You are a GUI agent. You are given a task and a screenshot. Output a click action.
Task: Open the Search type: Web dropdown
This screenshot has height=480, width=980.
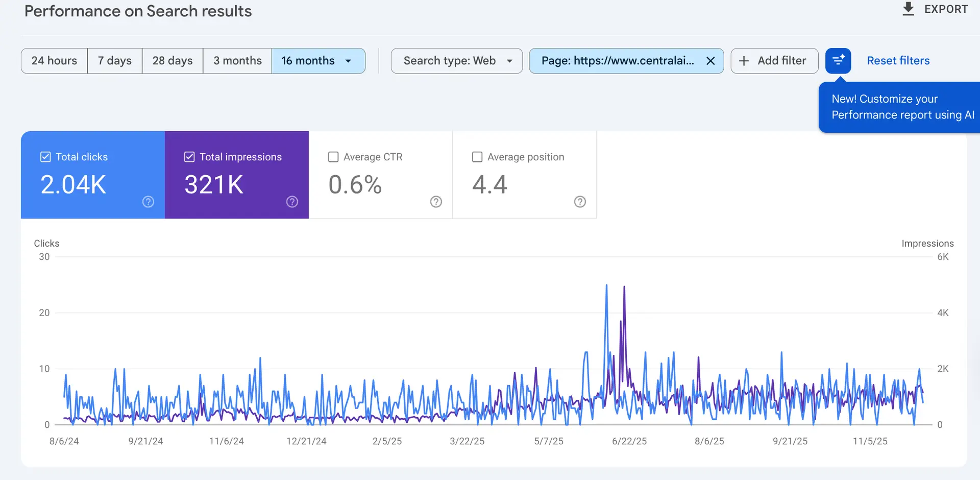tap(457, 61)
